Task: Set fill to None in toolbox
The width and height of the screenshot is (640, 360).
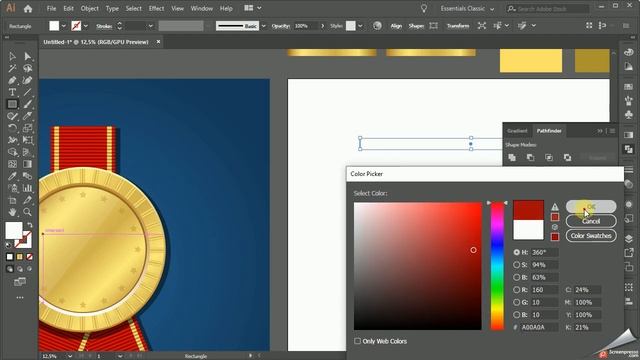Action: point(29,257)
